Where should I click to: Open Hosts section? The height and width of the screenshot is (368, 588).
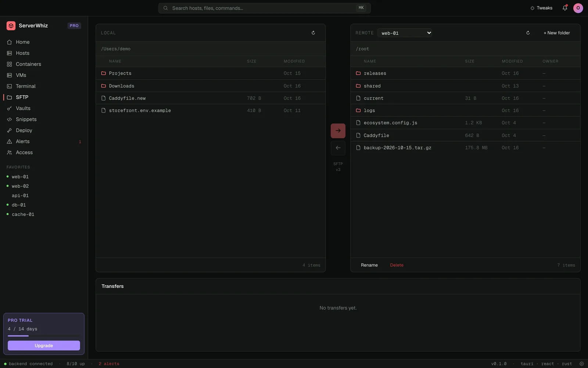[44, 53]
